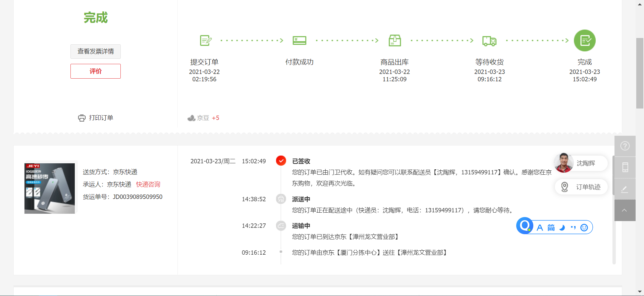Open the feedback pencil sidebar icon
The height and width of the screenshot is (296, 644).
625,189
